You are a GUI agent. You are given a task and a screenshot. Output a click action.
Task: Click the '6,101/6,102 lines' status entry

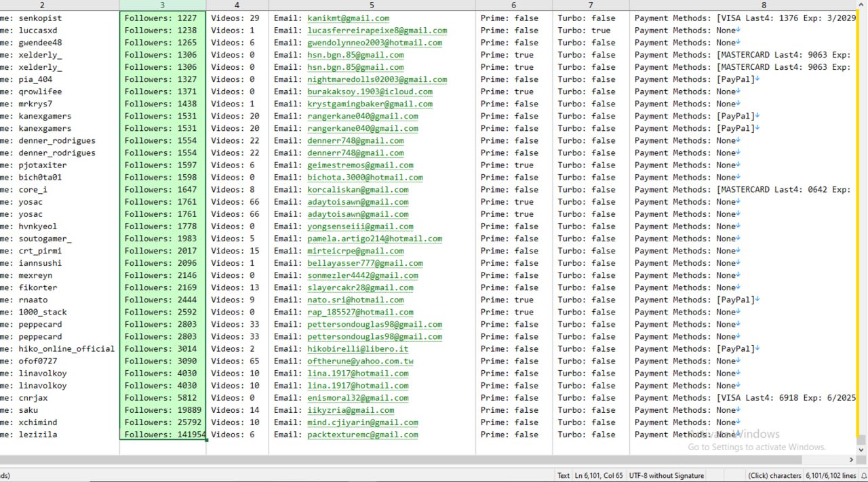pos(831,476)
